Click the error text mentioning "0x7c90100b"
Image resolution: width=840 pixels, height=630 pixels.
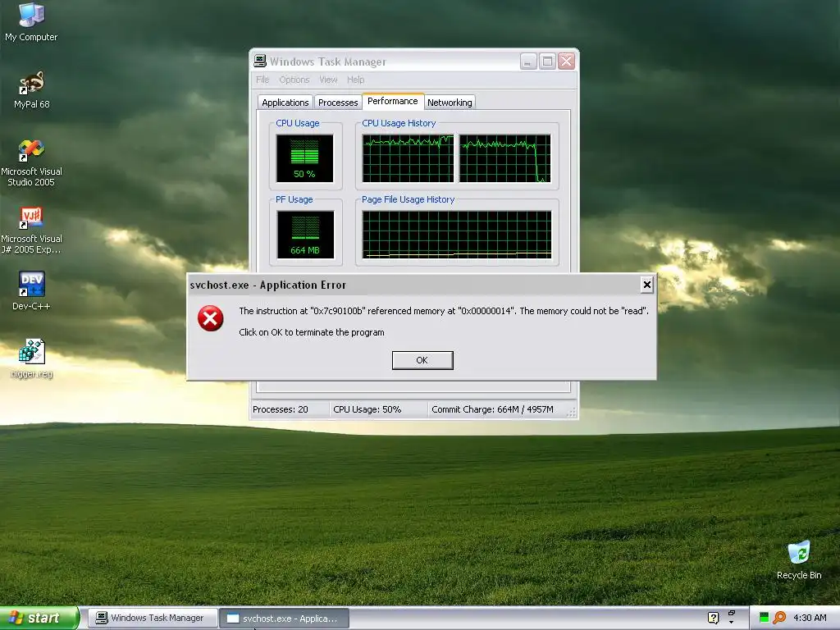[444, 311]
